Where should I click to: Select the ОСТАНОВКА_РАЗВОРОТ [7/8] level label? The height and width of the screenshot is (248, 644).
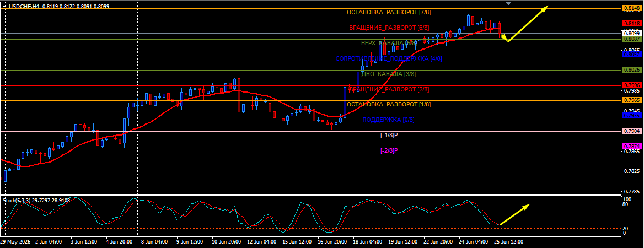coord(389,12)
